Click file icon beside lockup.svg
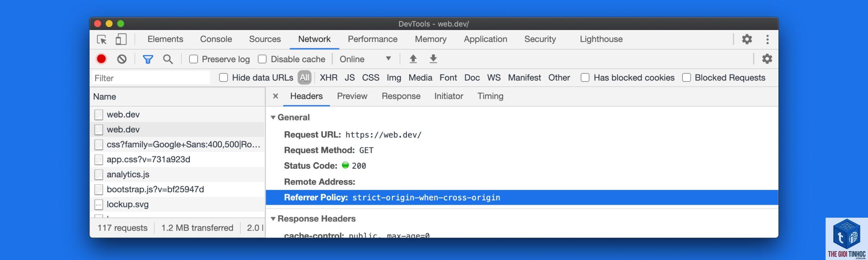 [x=99, y=204]
